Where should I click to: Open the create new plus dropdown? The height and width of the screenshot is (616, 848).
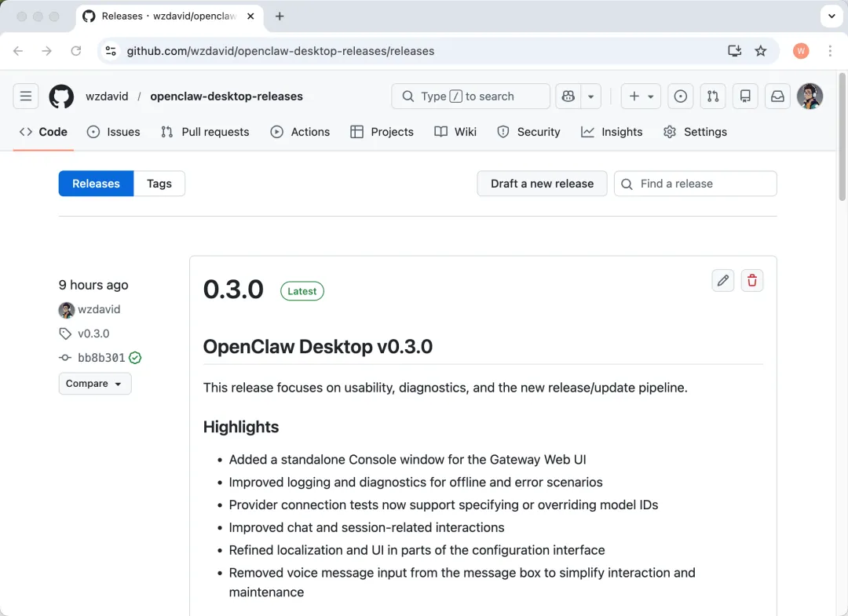pyautogui.click(x=641, y=97)
